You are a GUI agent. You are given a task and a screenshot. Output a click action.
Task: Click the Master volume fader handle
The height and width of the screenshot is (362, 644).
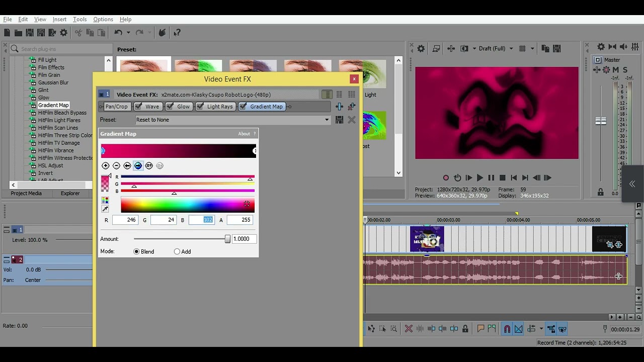point(601,121)
